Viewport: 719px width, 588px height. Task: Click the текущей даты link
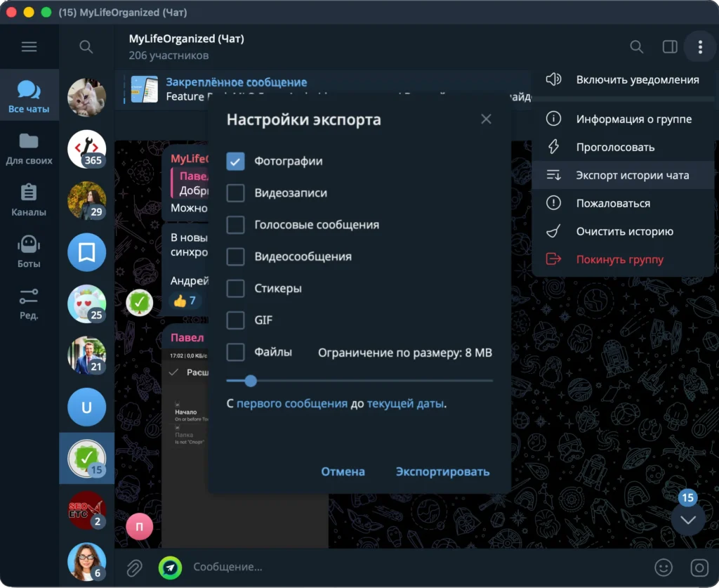[405, 404]
